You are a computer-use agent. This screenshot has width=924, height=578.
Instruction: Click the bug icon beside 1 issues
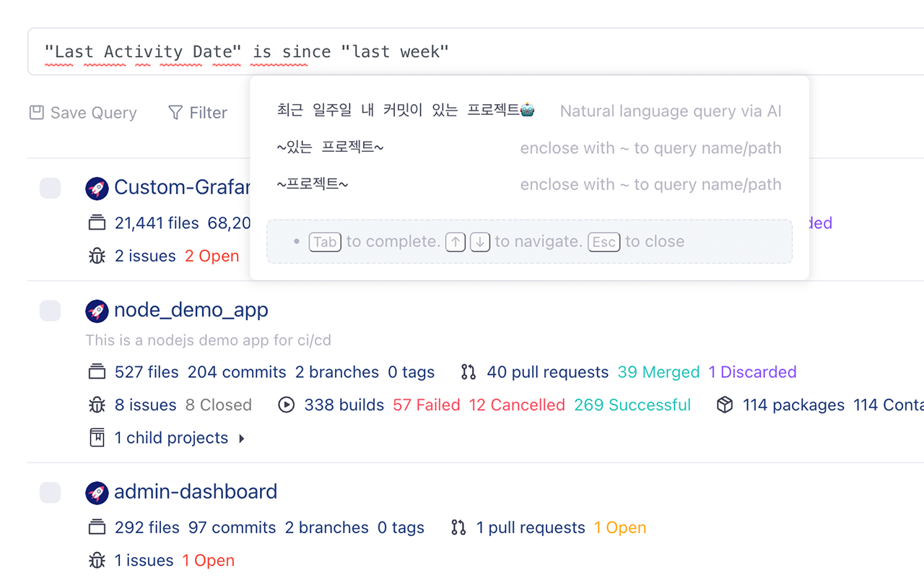point(97,561)
